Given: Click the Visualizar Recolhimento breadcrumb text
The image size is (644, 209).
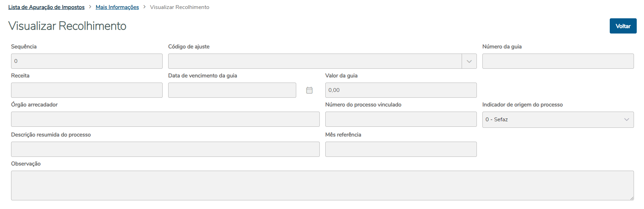Looking at the screenshot, I should click(x=180, y=7).
